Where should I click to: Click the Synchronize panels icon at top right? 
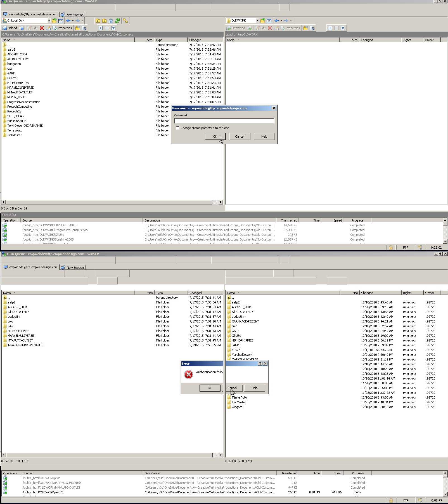pyautogui.click(x=125, y=20)
